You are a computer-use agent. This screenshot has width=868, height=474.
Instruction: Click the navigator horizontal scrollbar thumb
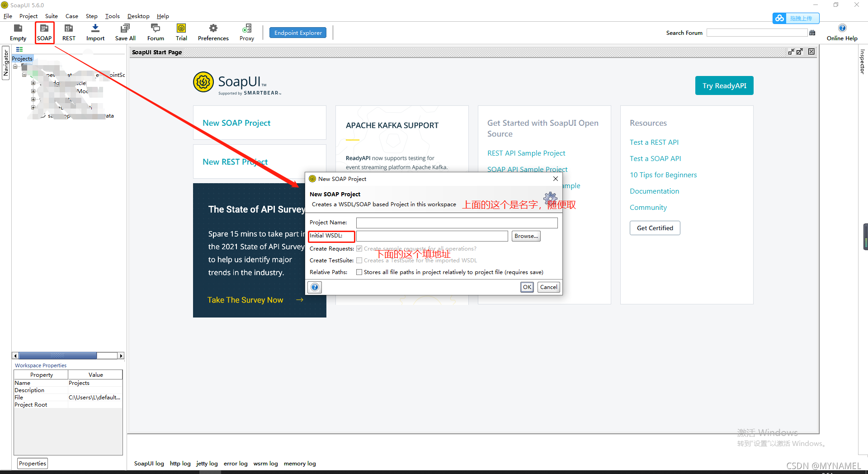58,356
